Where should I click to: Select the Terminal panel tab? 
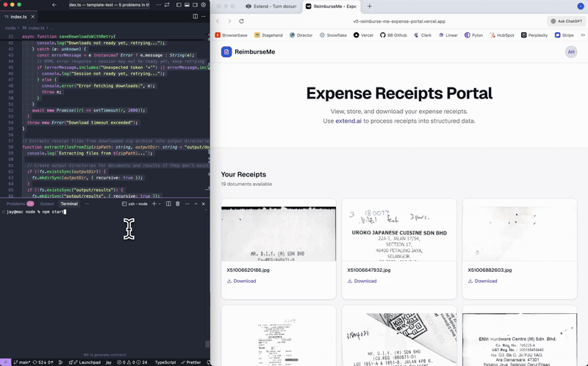click(69, 204)
